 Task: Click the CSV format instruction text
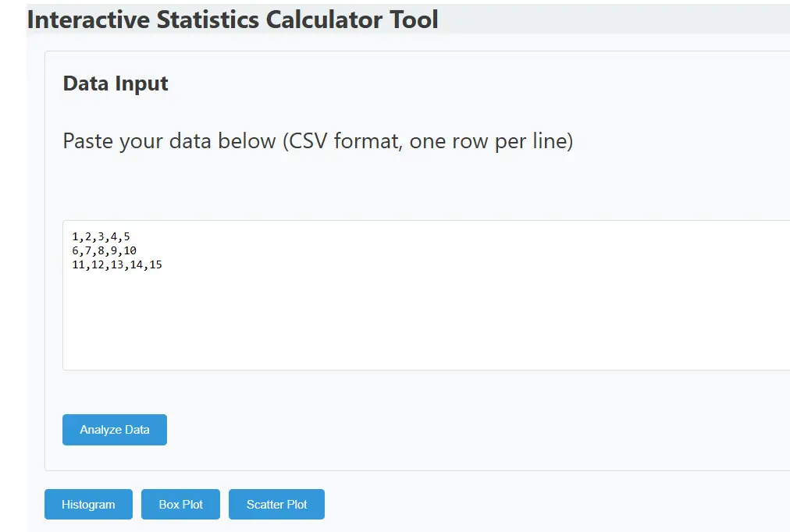tap(317, 141)
